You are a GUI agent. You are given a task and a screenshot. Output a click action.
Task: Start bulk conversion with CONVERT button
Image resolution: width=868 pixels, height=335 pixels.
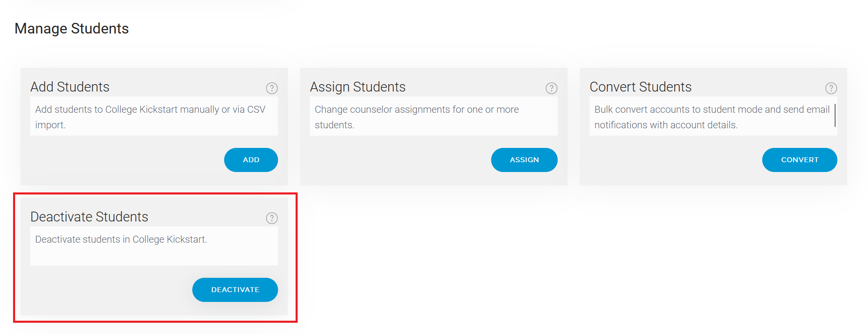(x=799, y=160)
